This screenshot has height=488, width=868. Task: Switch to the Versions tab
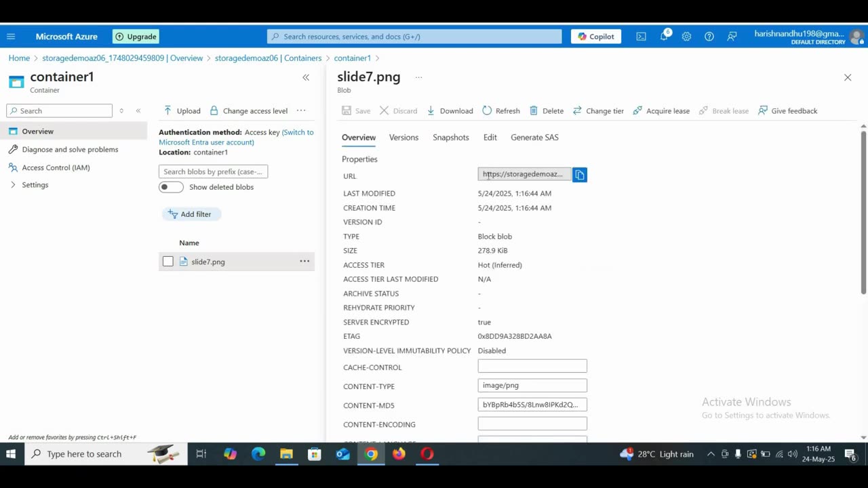403,138
